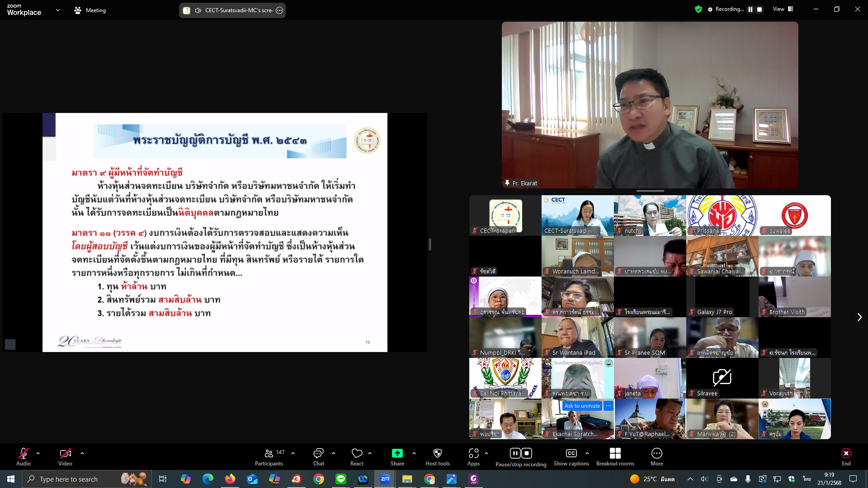Screen dimensions: 868x488
Task: Open the Chat panel
Action: click(x=319, y=457)
